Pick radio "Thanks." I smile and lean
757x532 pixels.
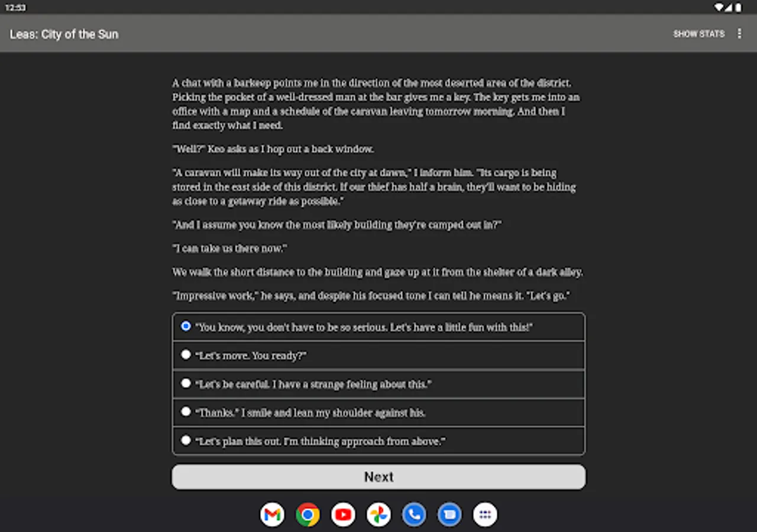tap(186, 411)
